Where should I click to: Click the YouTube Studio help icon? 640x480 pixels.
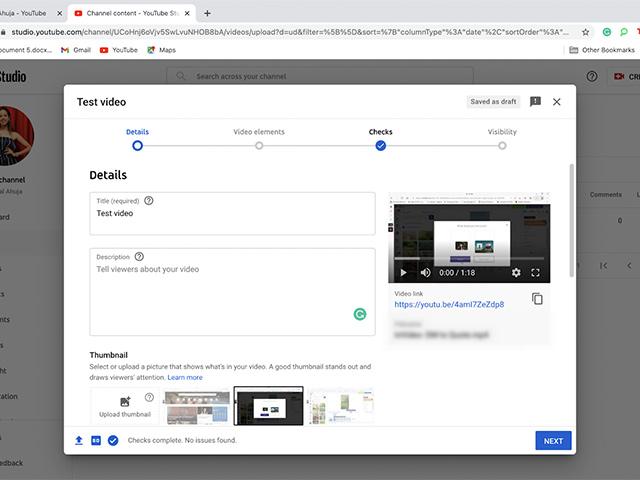click(x=592, y=76)
